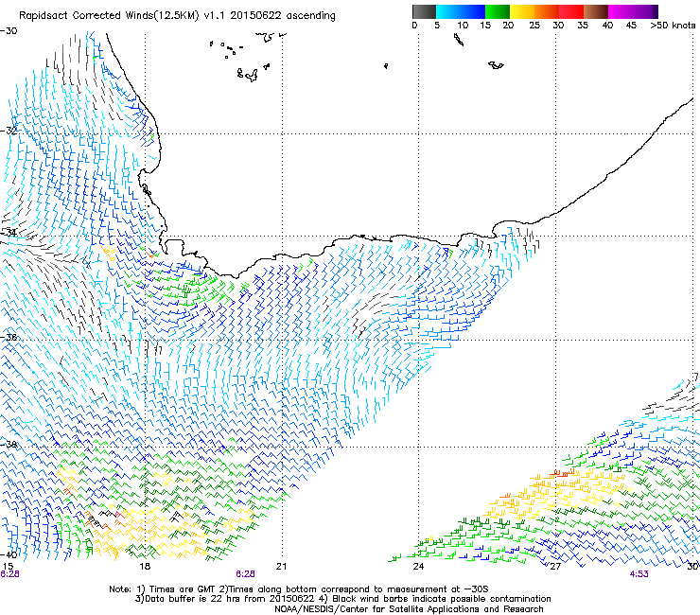The height and width of the screenshot is (615, 700).
Task: Click the purple "4:53" pass time label
Action: click(x=639, y=574)
